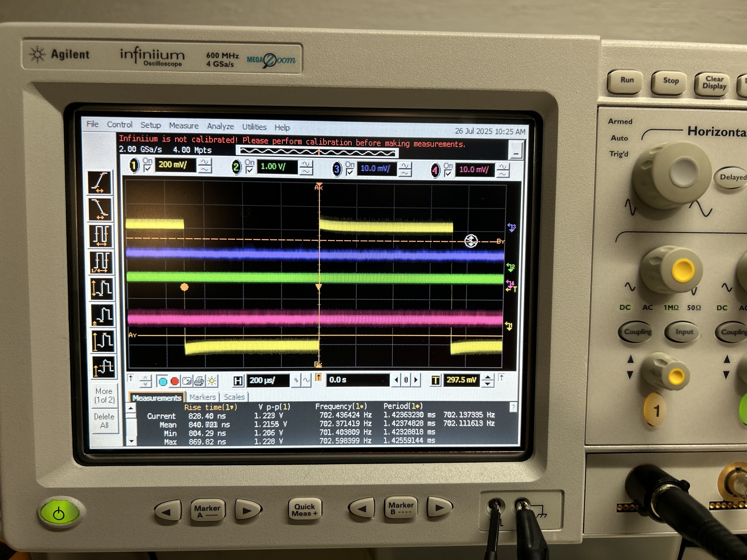Expand measurements list with down scroll arrow

[x=131, y=441]
